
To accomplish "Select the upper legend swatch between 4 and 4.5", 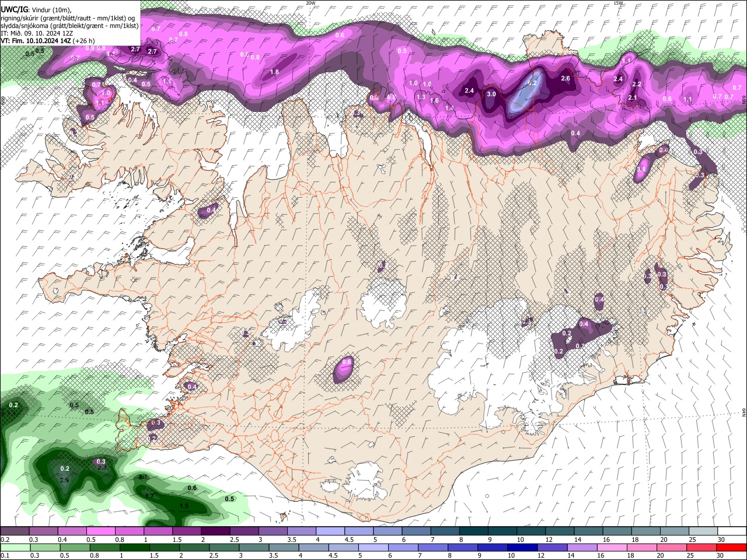I will click(x=330, y=531).
